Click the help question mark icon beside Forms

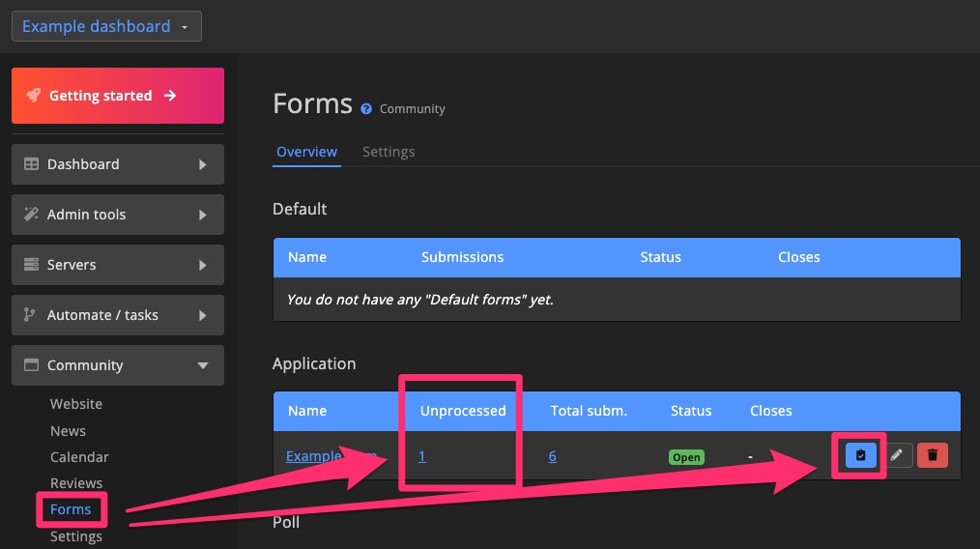coord(366,109)
